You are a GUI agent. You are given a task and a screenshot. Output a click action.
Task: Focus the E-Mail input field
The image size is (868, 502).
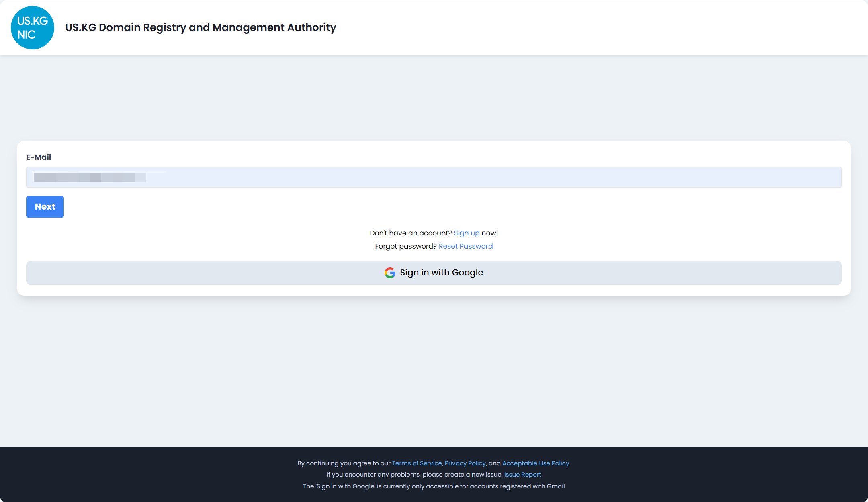(434, 177)
